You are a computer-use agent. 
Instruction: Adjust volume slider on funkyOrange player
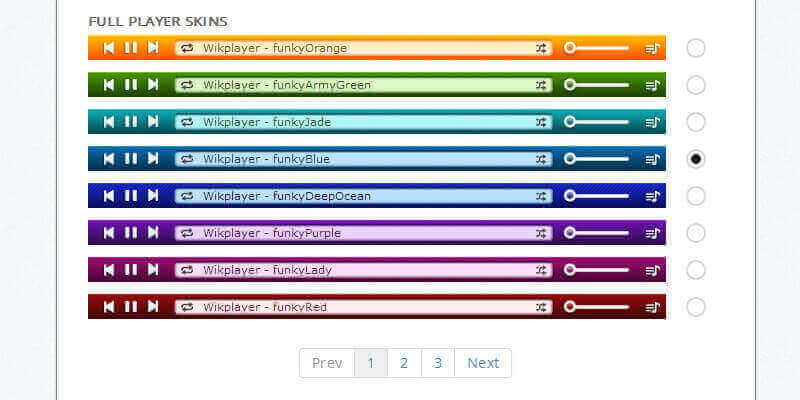pyautogui.click(x=596, y=48)
